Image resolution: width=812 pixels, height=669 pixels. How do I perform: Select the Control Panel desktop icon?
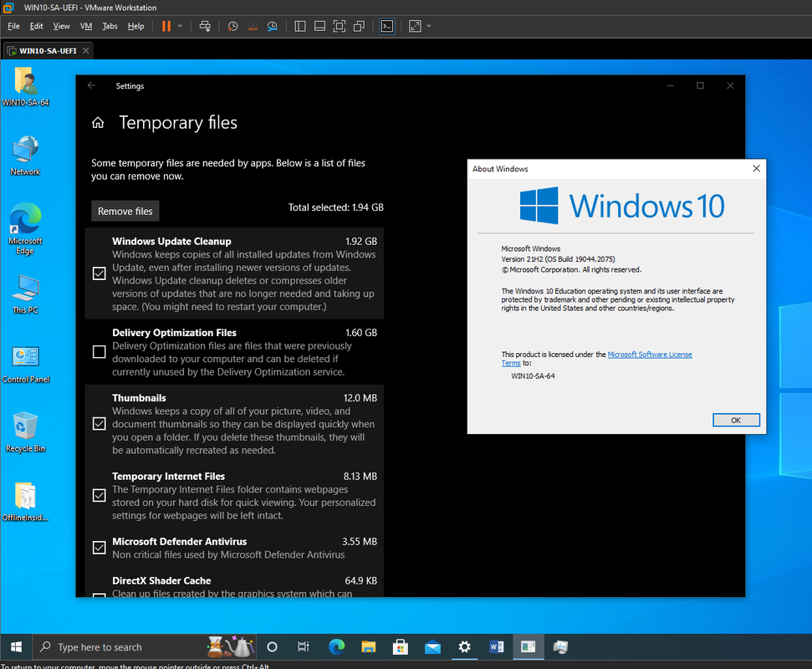click(x=25, y=364)
